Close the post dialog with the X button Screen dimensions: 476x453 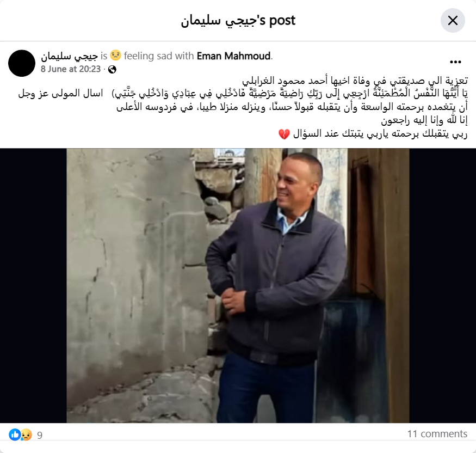[x=453, y=21]
